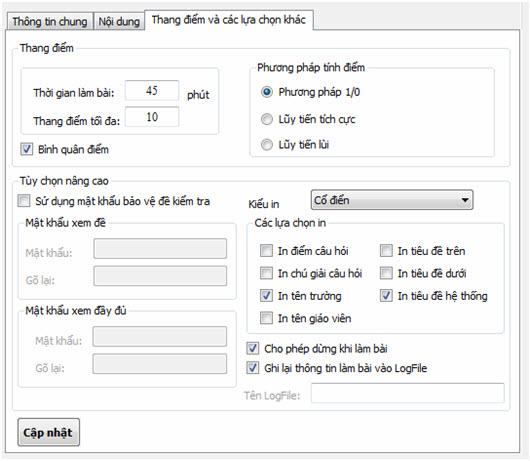Uncheck Ghi lại thông tin làm bài vào LogFile

[253, 368]
